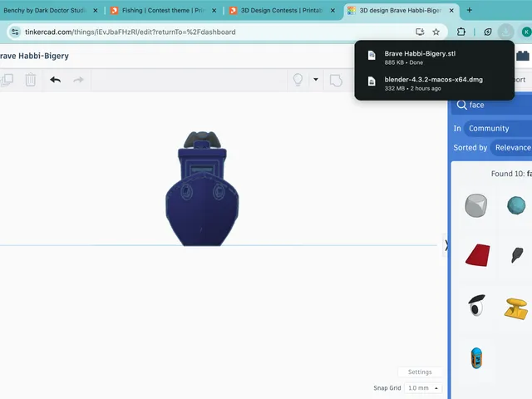
Task: Switch to Benchy by Dark Doctor Studio tab
Action: click(x=44, y=11)
